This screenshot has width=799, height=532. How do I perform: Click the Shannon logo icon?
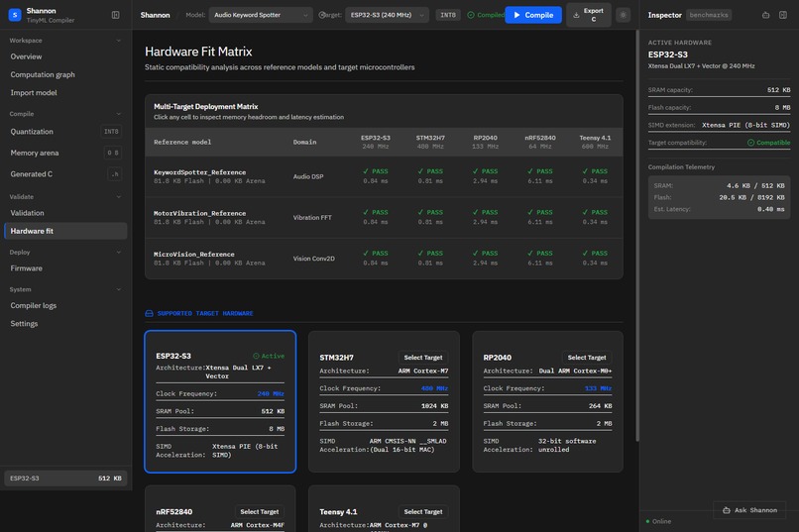point(15,15)
